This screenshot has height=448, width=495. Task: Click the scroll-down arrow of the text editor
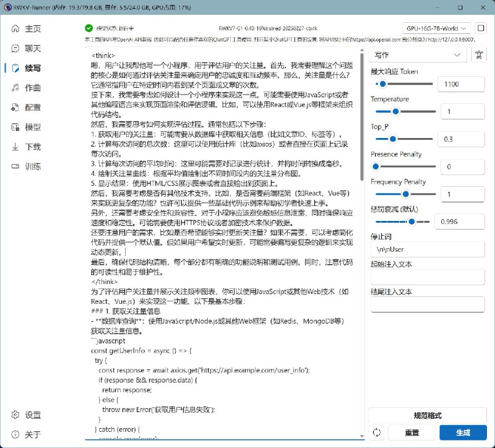[362, 436]
